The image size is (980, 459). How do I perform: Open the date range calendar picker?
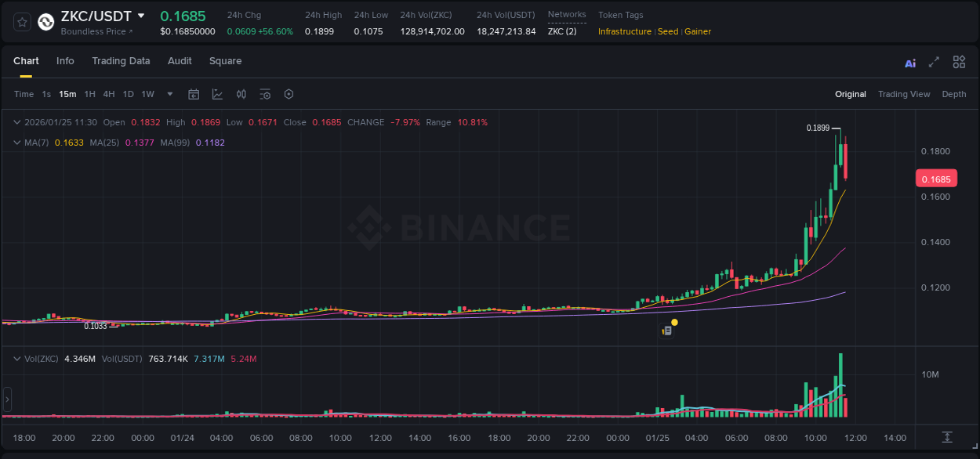194,94
